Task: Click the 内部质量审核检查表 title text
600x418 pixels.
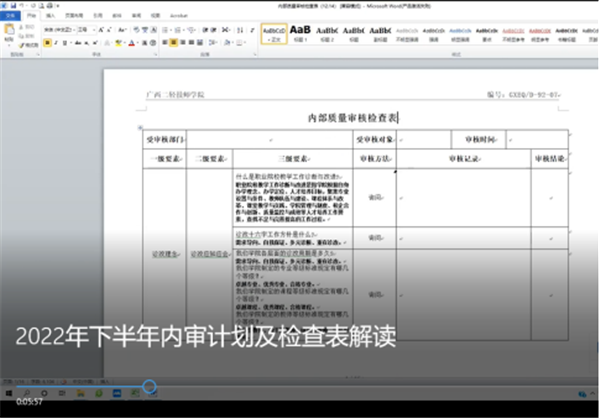Action: point(352,118)
